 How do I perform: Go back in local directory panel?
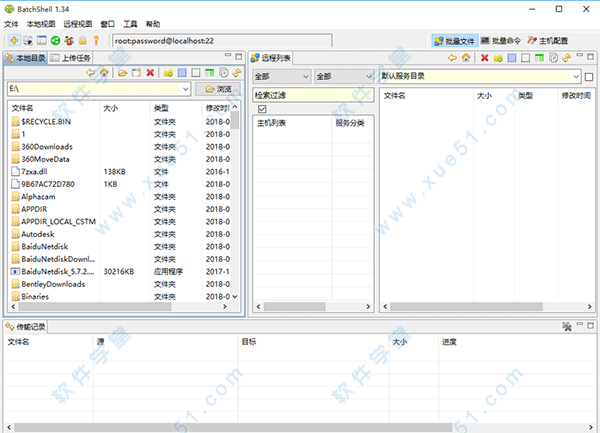coord(90,72)
